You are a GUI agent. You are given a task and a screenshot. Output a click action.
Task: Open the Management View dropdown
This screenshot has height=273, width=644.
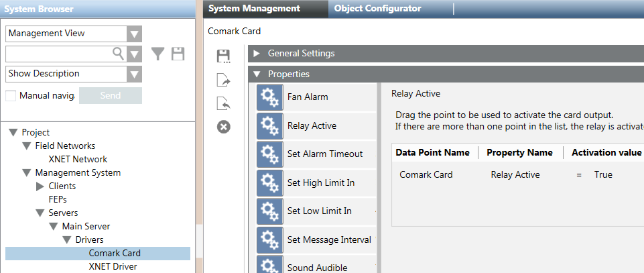coord(134,34)
